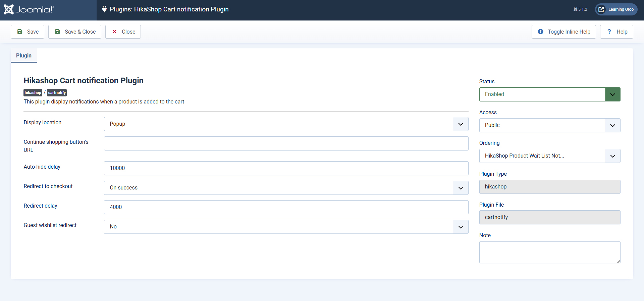Open the Status dropdown showing Enabled
This screenshot has width=644, height=301.
pyautogui.click(x=550, y=94)
